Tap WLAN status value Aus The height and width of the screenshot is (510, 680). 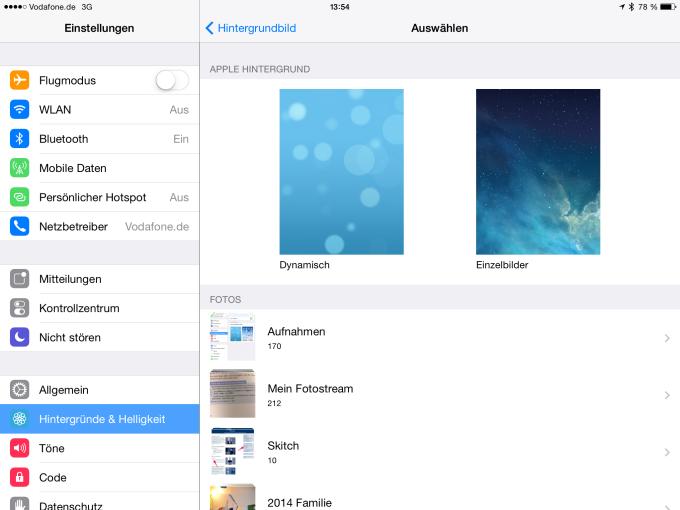tap(179, 110)
